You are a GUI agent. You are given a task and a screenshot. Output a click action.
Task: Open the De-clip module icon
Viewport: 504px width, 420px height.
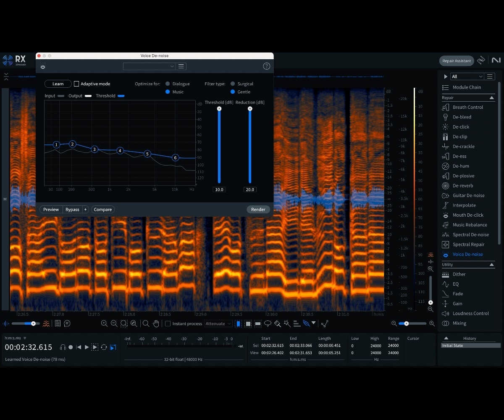[x=446, y=136]
